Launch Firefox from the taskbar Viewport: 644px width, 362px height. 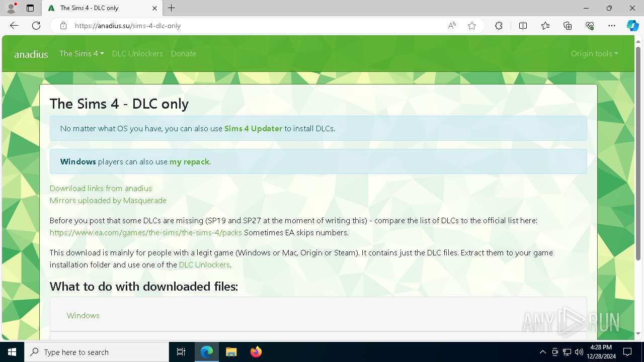click(256, 352)
